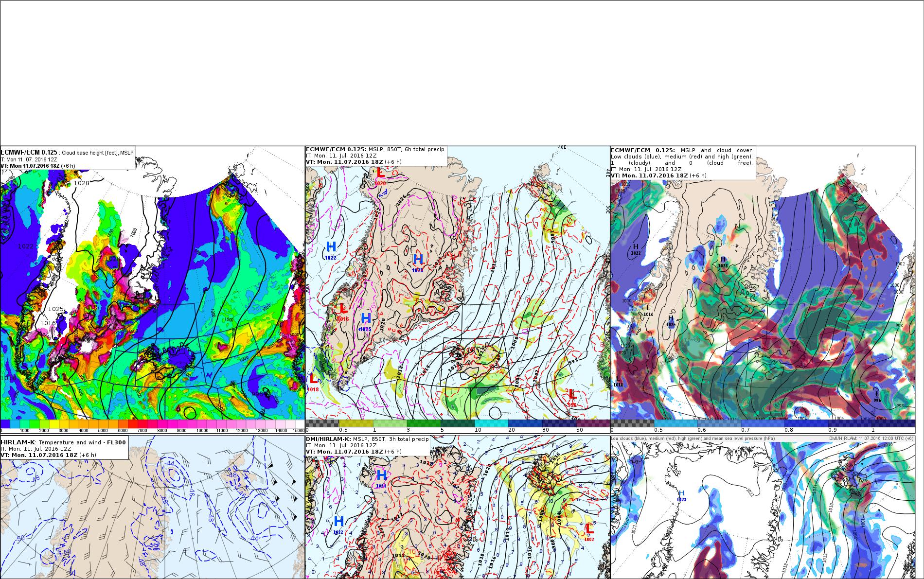Click the "DMI/HIRLAM: 11.07.2016 12:00 UTC (+6)" stamp
The image size is (924, 579).
[x=871, y=439]
